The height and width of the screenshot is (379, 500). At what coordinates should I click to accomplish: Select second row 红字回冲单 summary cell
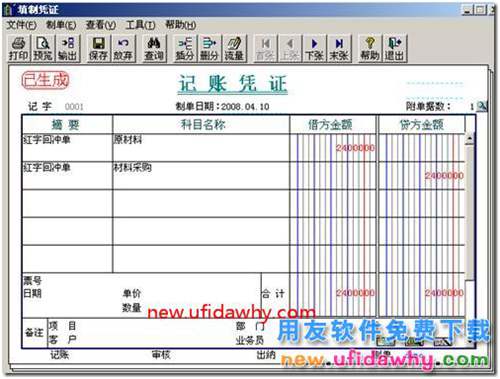[67, 176]
